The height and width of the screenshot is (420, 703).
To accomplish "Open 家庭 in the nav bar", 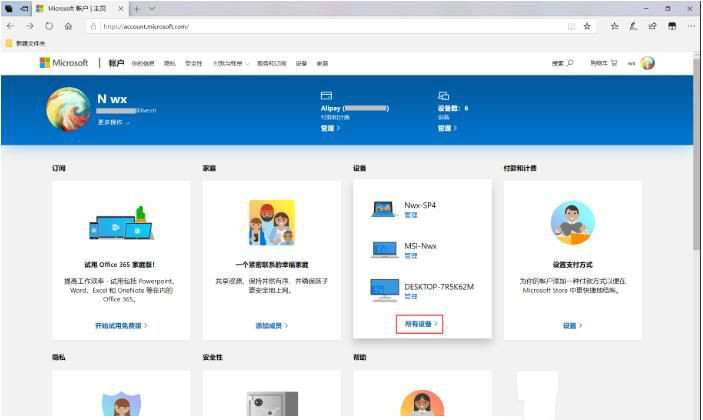I will point(322,64).
